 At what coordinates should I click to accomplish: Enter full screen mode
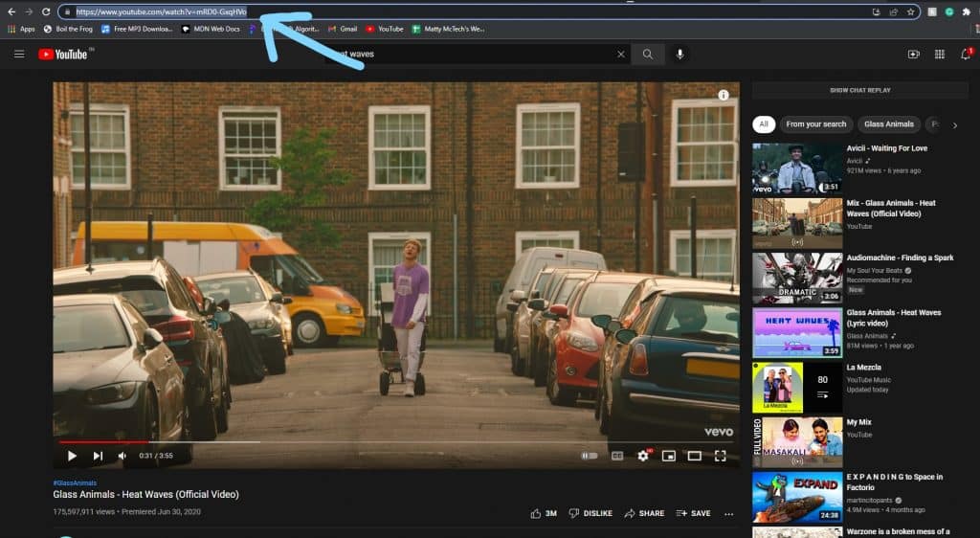(x=720, y=456)
